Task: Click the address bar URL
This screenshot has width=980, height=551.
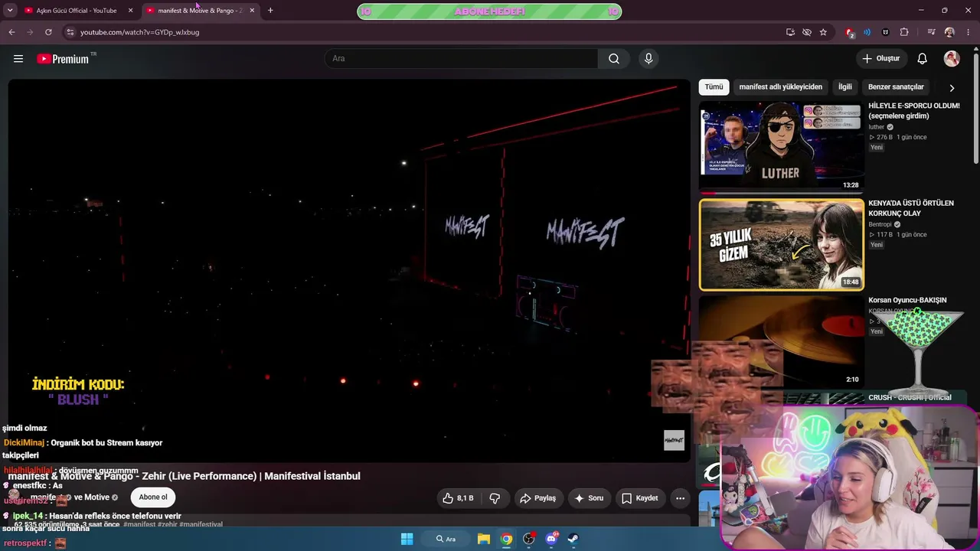Action: [139, 32]
